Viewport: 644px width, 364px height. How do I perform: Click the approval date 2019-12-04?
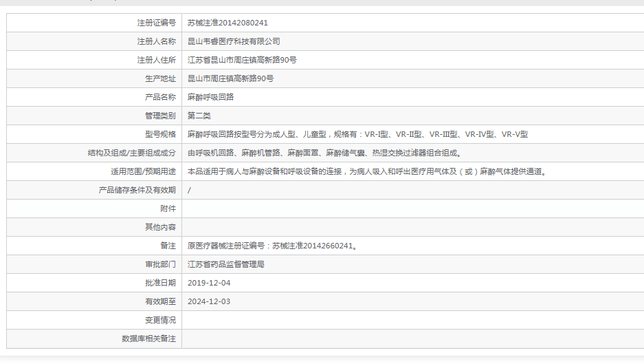point(209,283)
